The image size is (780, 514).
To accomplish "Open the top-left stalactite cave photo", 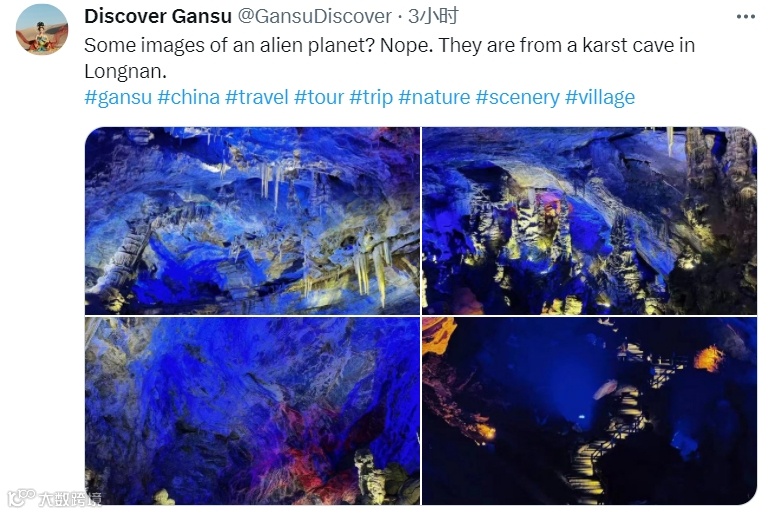I will (252, 220).
